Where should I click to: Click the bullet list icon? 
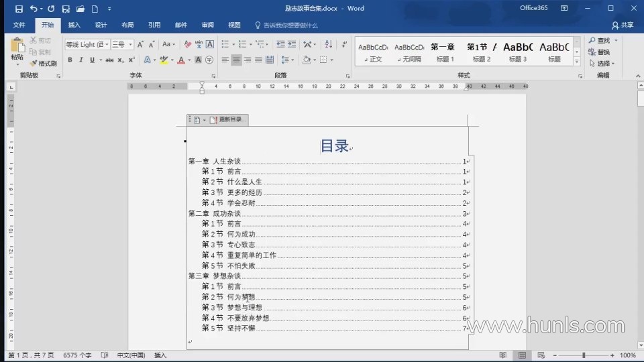coord(225,44)
